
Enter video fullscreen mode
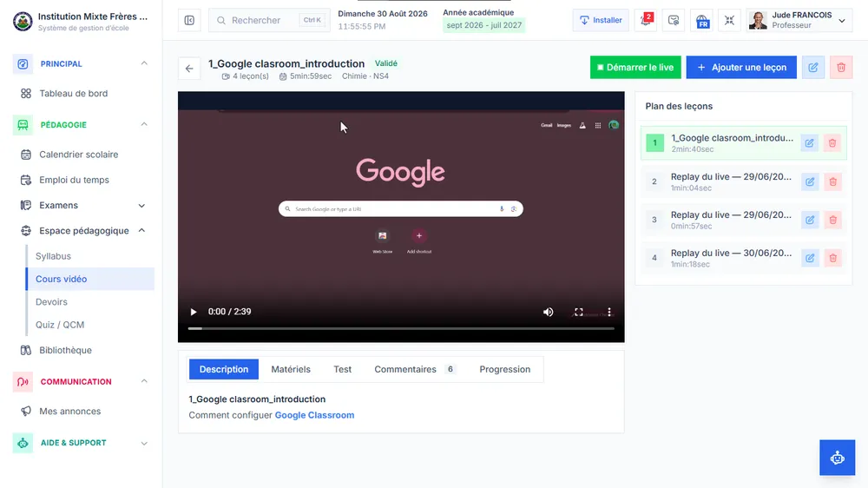point(578,312)
